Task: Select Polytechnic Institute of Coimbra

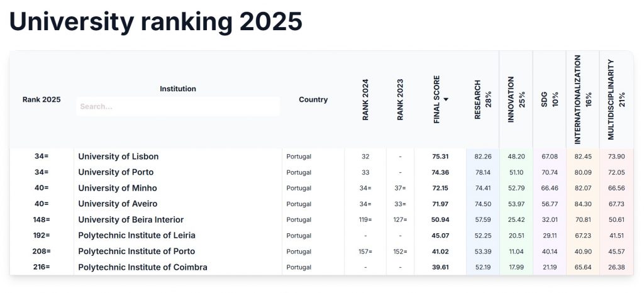Action: [143, 267]
